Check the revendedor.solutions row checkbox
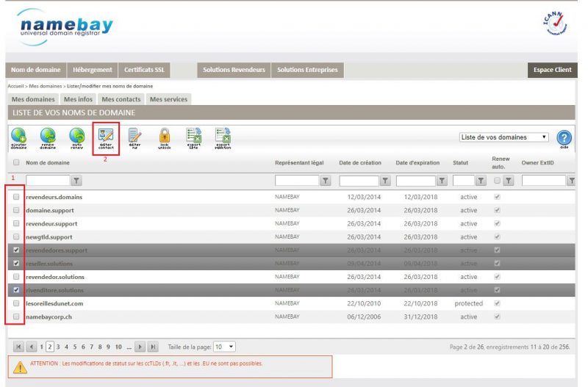The image size is (588, 387). click(16, 277)
